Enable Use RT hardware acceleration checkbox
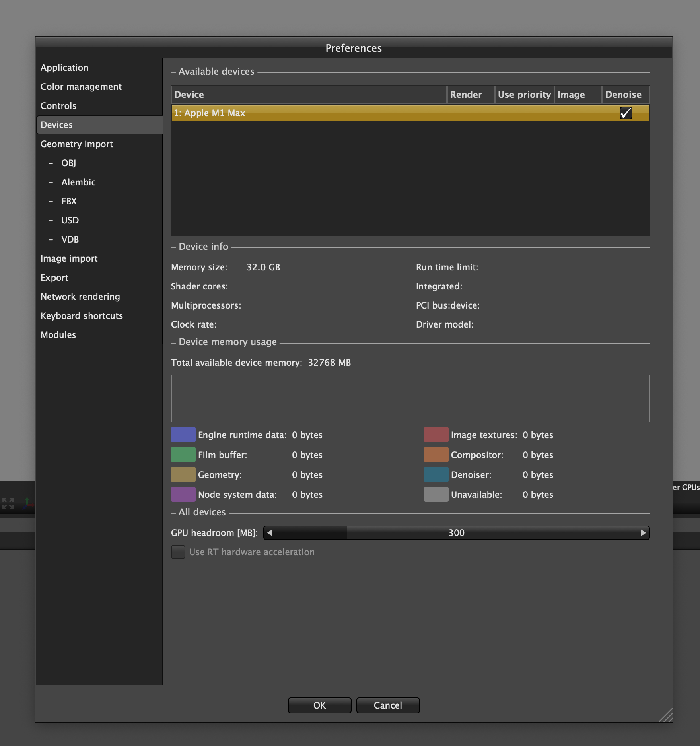Viewport: 700px width, 746px height. click(x=178, y=552)
